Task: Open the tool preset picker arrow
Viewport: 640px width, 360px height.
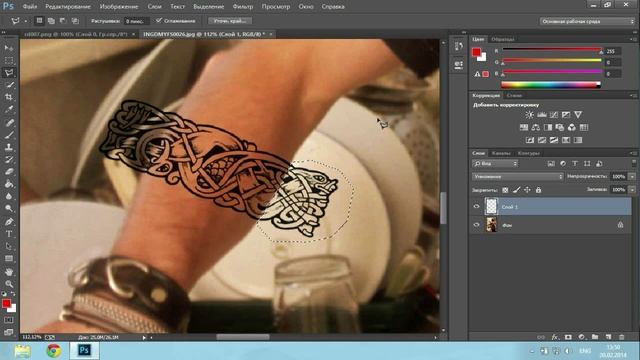Action: pyautogui.click(x=25, y=21)
